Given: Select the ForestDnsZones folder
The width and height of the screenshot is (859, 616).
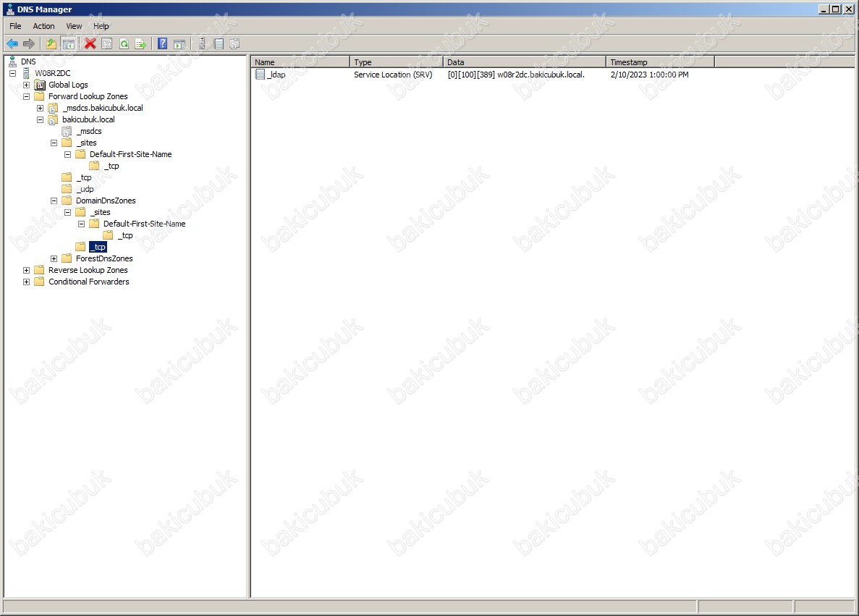Looking at the screenshot, I should click(104, 258).
